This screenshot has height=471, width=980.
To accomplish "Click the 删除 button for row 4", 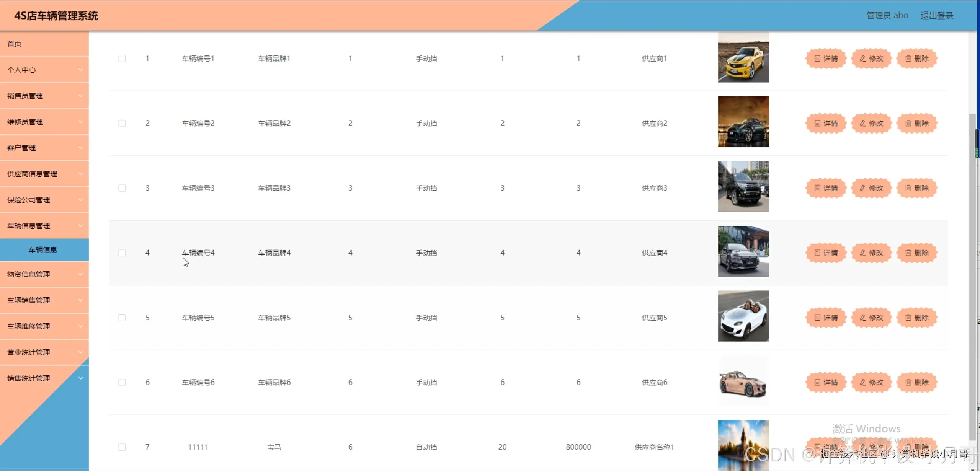I will pyautogui.click(x=917, y=253).
